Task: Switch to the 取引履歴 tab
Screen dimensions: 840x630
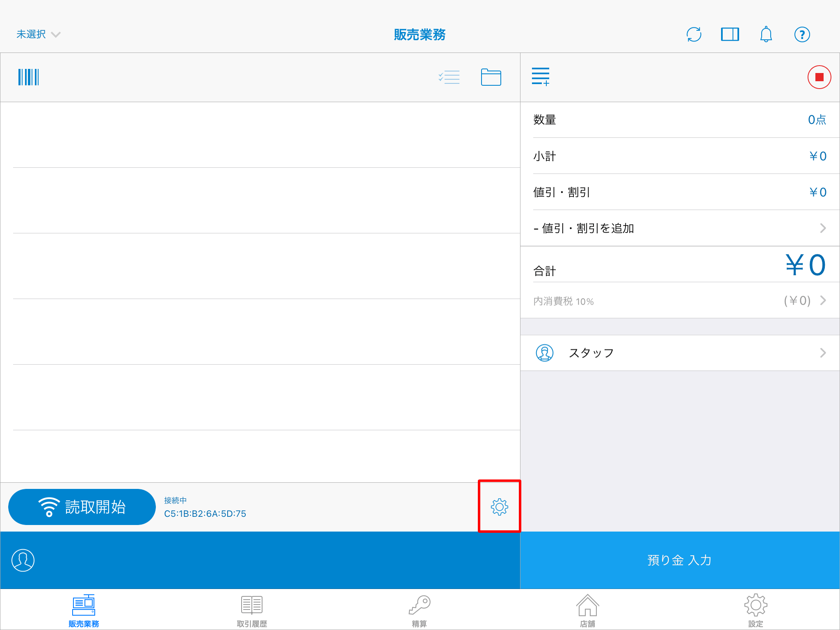Action: coord(252,611)
